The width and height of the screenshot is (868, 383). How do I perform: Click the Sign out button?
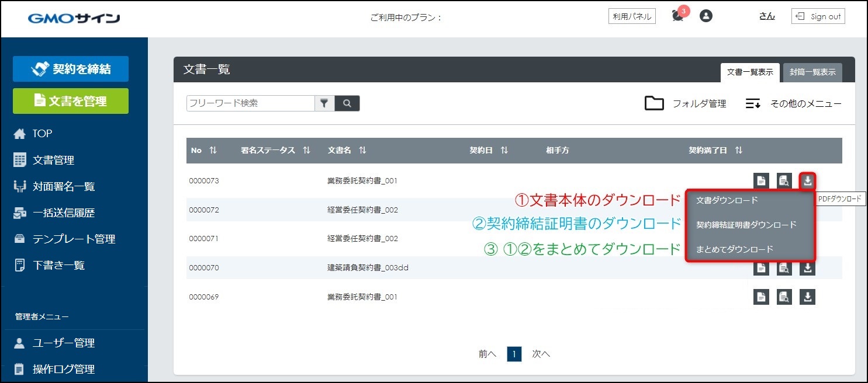(818, 16)
